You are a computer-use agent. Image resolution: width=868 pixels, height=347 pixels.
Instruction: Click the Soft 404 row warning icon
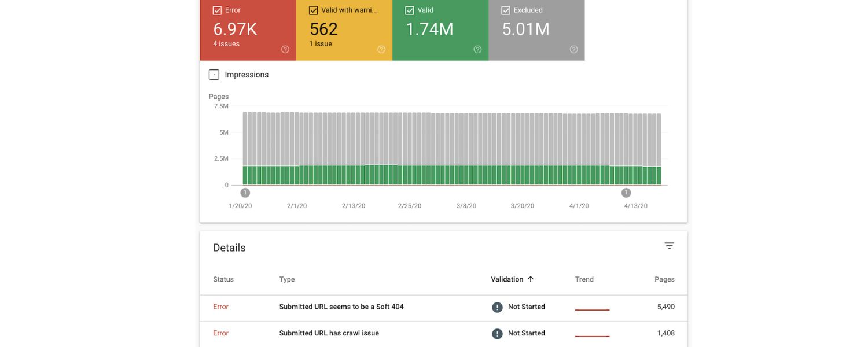pos(497,307)
